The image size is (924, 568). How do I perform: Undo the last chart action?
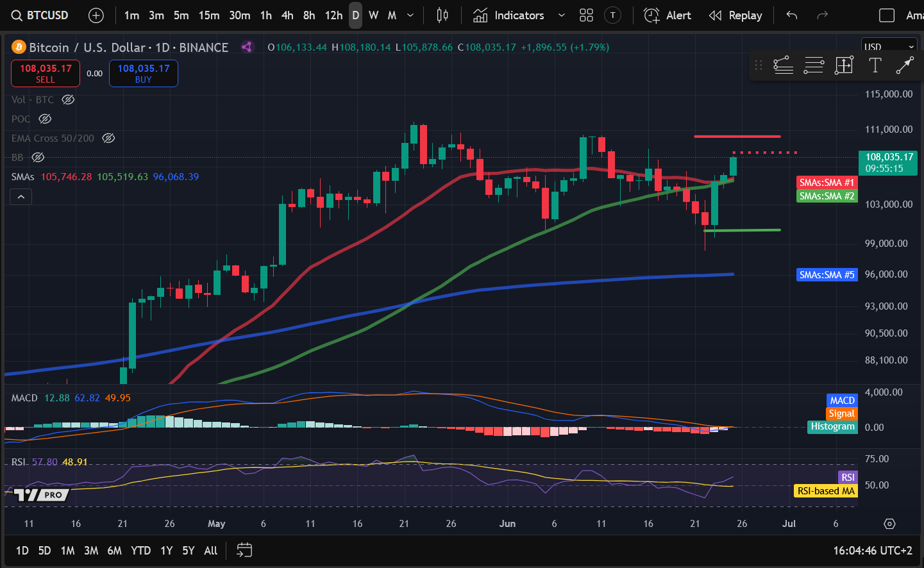(x=792, y=15)
